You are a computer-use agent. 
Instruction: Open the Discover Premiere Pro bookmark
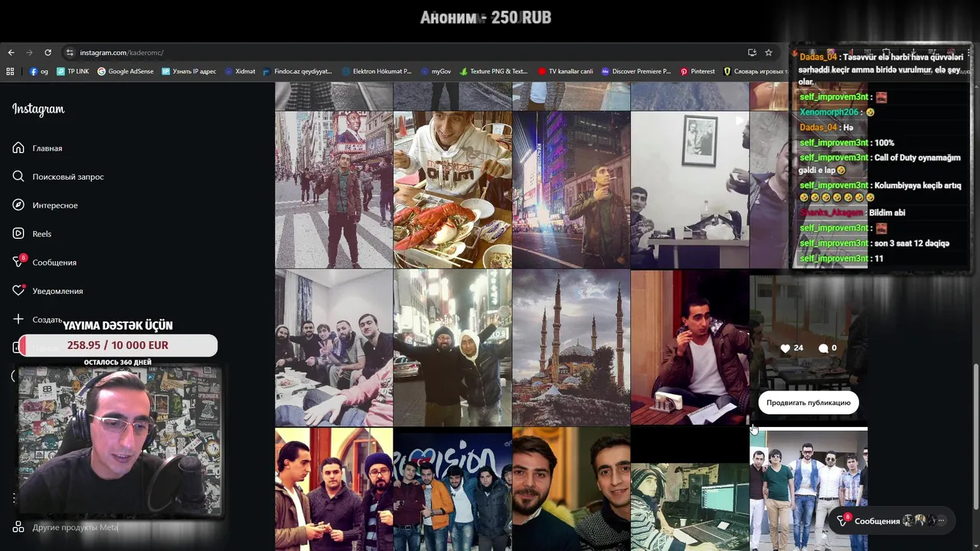tap(636, 71)
